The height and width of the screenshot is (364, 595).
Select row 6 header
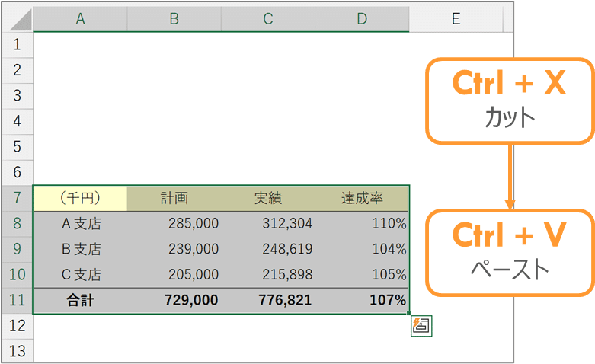[x=17, y=173]
